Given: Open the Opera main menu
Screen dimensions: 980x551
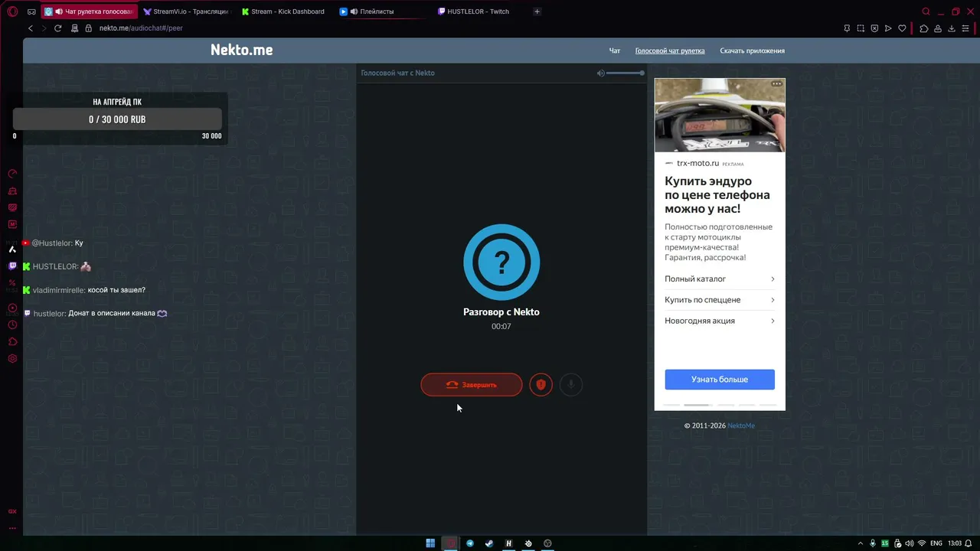Looking at the screenshot, I should tap(12, 11).
